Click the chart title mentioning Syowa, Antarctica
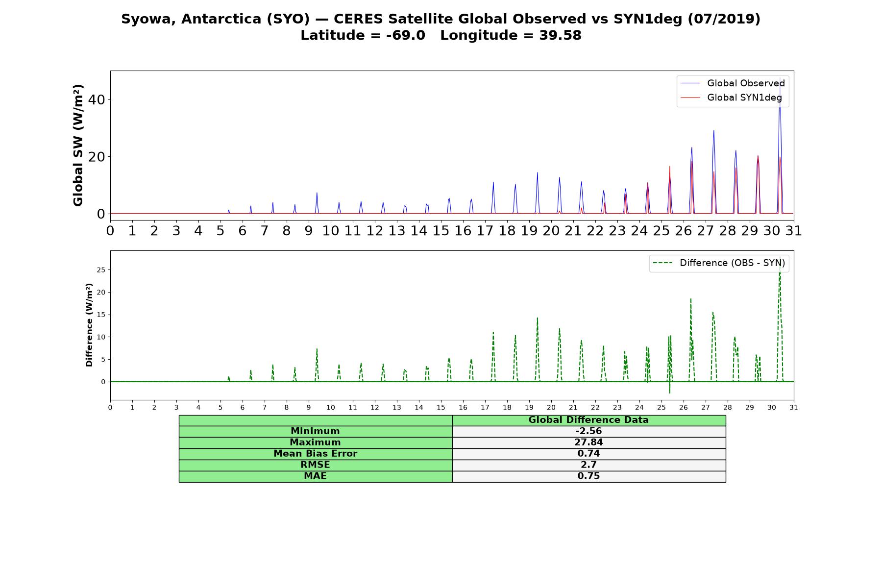Image resolution: width=882 pixels, height=588 pixels. click(441, 19)
